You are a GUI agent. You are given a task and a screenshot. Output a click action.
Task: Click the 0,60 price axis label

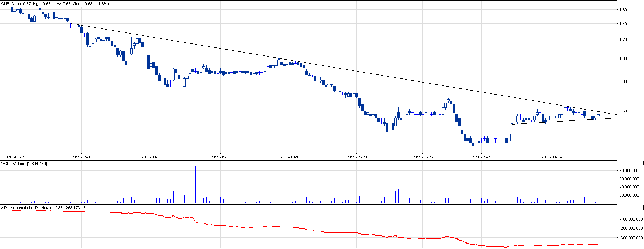[x=623, y=111]
